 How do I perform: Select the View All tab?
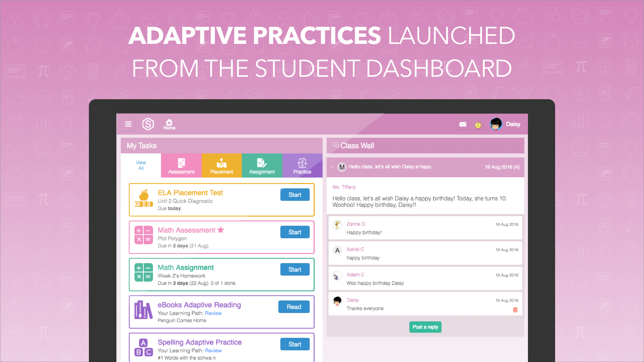141,165
